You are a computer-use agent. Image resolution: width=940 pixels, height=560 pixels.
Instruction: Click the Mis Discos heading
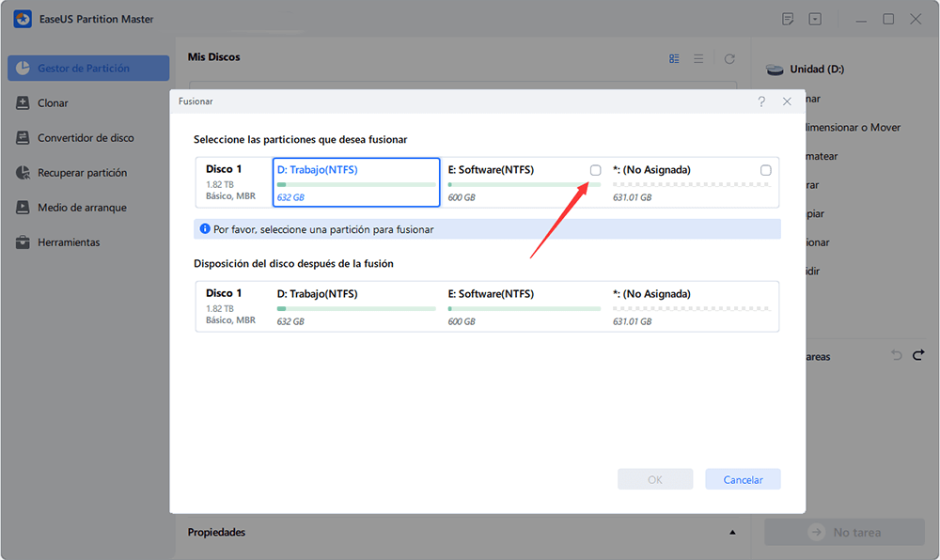click(x=214, y=57)
